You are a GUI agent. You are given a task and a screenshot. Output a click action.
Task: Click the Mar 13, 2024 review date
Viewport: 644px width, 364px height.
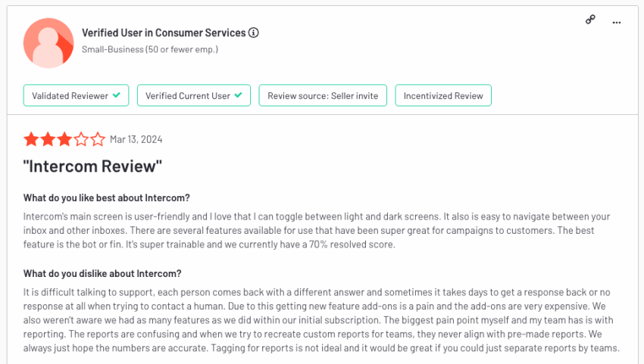pyautogui.click(x=136, y=139)
